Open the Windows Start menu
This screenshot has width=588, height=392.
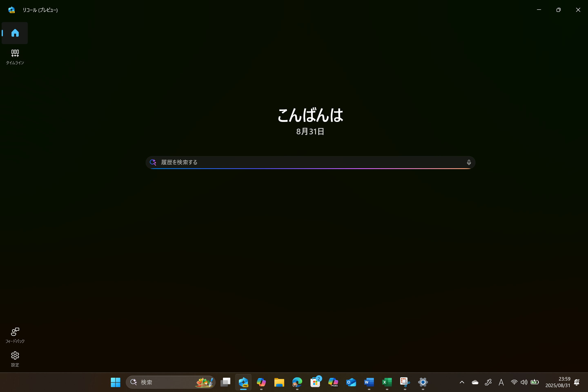tap(115, 382)
